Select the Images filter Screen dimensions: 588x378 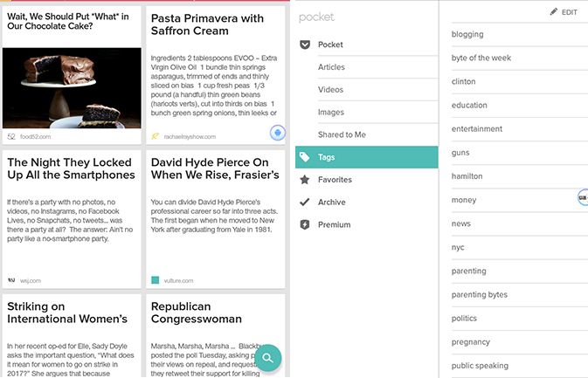331,113
